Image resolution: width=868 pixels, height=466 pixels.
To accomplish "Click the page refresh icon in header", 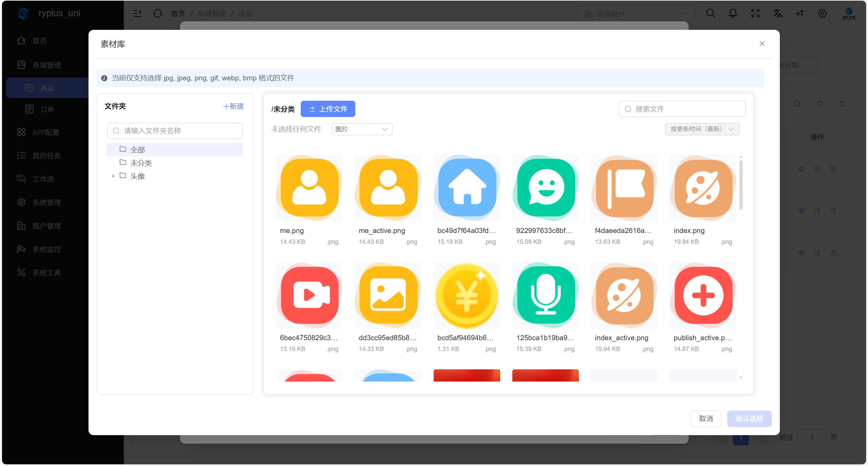I will click(x=158, y=14).
